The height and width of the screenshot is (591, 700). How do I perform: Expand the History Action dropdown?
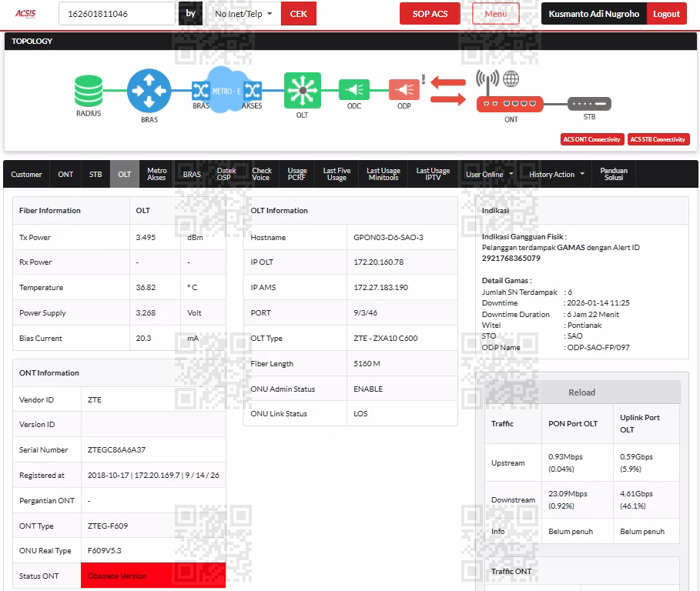[x=557, y=175]
